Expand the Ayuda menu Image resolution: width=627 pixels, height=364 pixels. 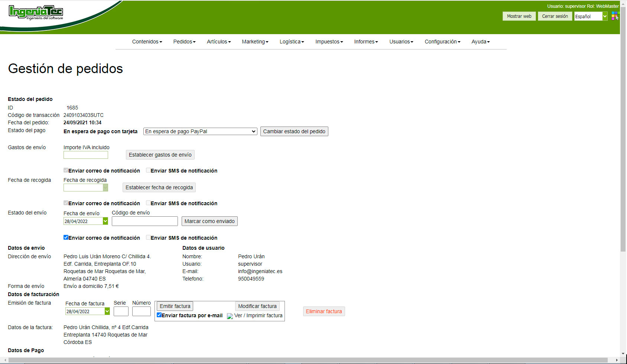point(481,42)
